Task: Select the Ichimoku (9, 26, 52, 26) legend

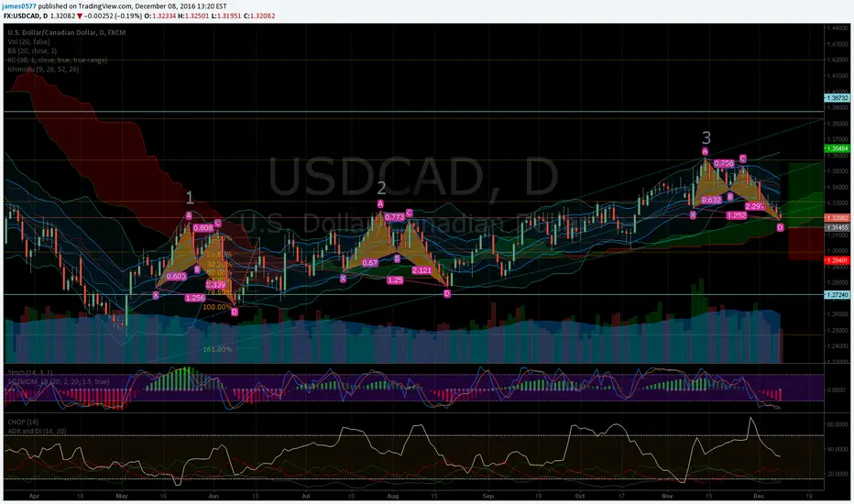Action: (x=43, y=70)
